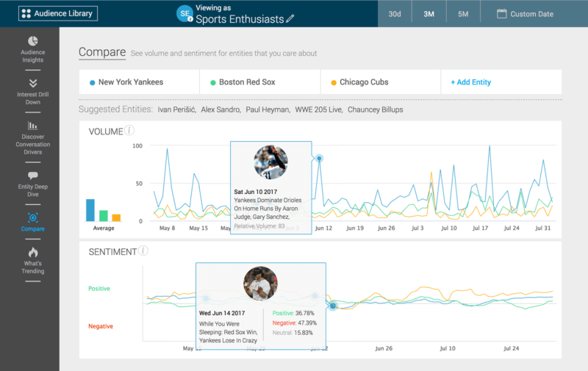Select the 5M time range
This screenshot has width=588, height=371.
coord(463,14)
